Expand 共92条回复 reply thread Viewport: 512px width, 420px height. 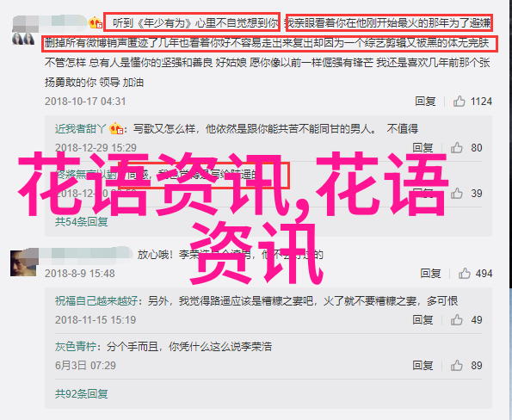[x=81, y=394]
